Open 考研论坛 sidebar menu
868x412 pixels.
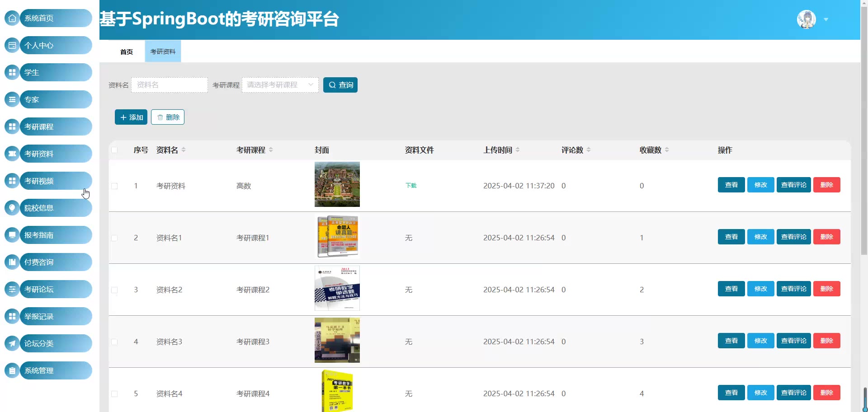56,289
